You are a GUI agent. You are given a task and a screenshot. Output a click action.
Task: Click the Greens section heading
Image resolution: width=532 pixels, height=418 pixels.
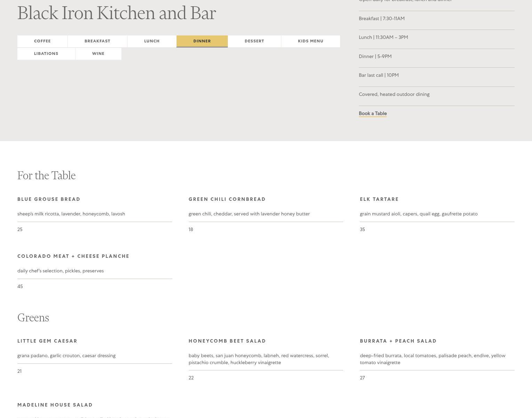click(x=33, y=318)
